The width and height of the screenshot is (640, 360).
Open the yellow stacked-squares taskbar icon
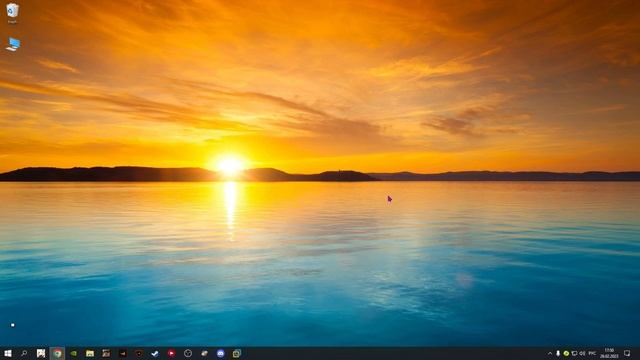coord(237,353)
